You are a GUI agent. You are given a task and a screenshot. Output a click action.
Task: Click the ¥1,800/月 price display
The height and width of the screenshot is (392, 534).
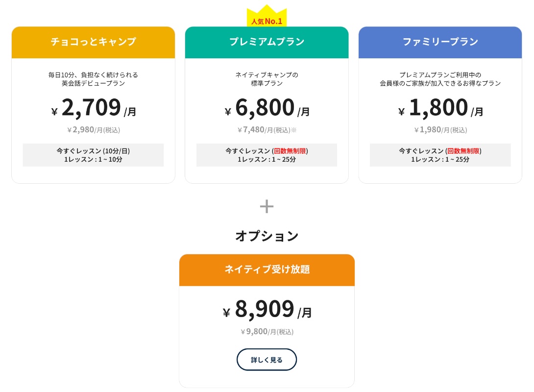click(x=440, y=109)
